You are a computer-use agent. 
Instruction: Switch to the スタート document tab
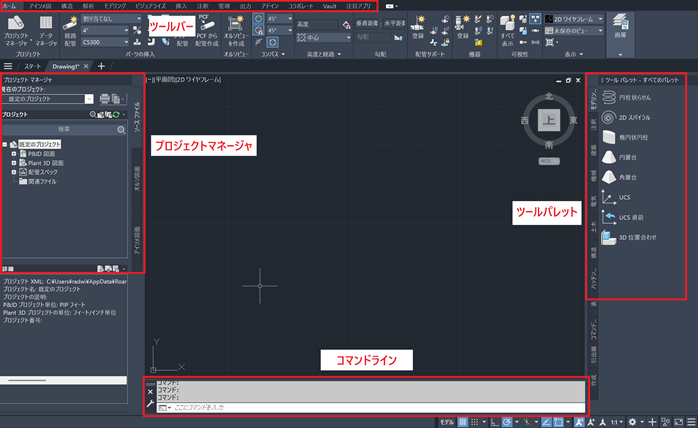[x=32, y=66]
